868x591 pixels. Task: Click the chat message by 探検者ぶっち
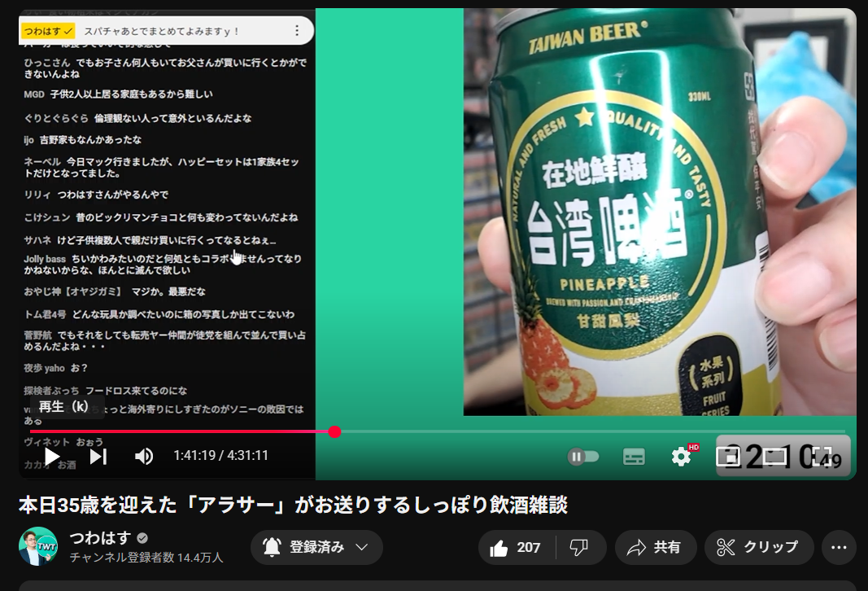coord(106,391)
